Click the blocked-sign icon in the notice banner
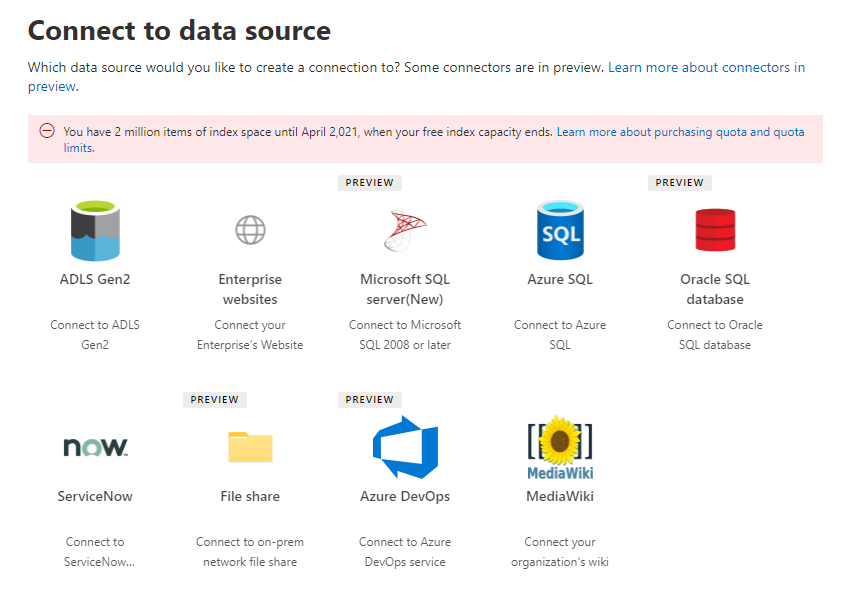Image resolution: width=847 pixels, height=593 pixels. tap(47, 131)
